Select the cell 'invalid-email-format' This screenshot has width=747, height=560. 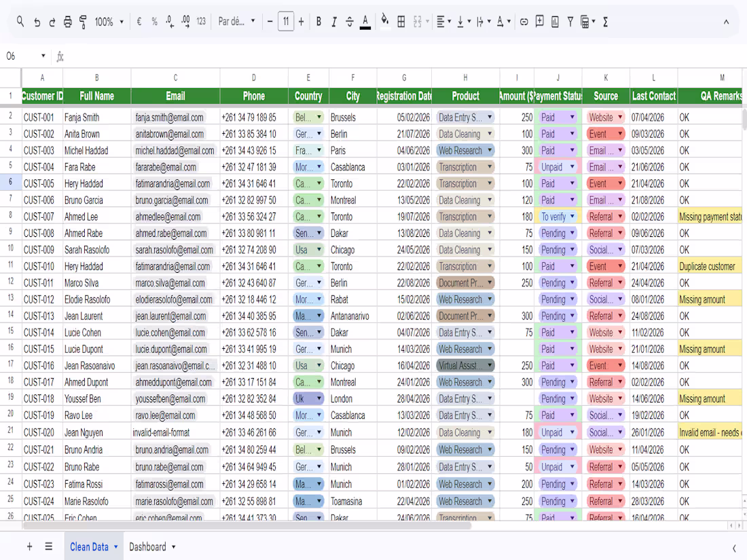point(175,433)
